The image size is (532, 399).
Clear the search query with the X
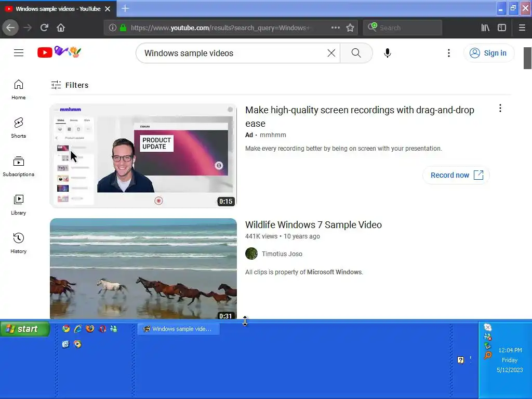click(x=331, y=53)
